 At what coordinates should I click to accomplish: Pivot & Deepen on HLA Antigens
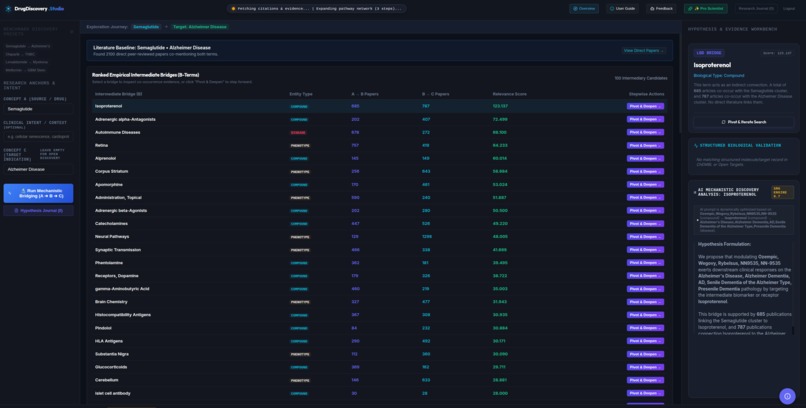645,341
